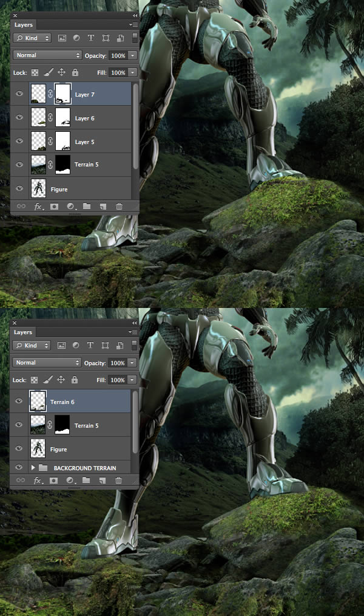
Task: Create new layer in upper panel
Action: pos(103,207)
